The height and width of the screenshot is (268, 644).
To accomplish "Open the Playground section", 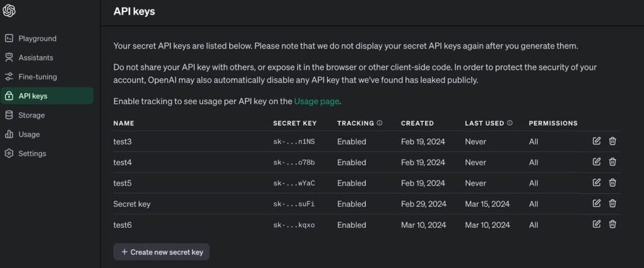I will pos(37,38).
